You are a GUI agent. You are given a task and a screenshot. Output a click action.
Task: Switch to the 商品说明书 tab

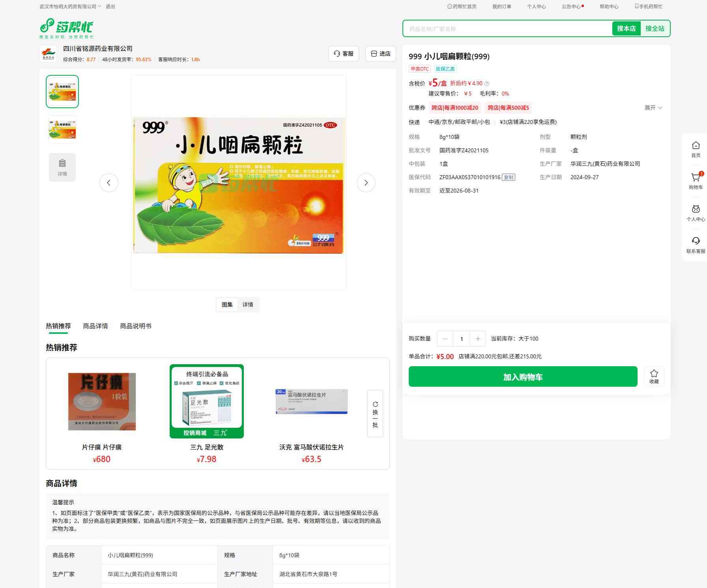135,326
